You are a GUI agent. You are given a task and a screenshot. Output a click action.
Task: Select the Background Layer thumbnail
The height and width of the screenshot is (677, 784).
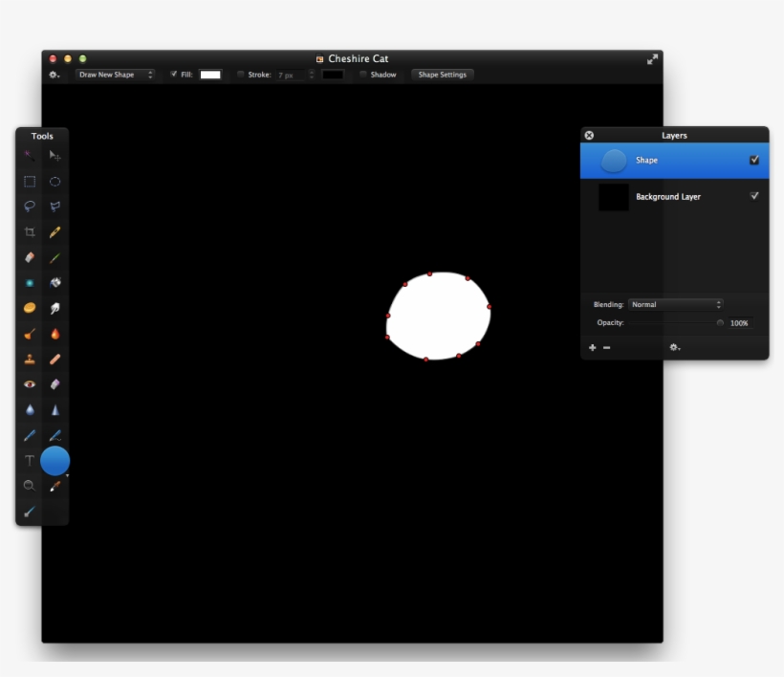coord(614,197)
